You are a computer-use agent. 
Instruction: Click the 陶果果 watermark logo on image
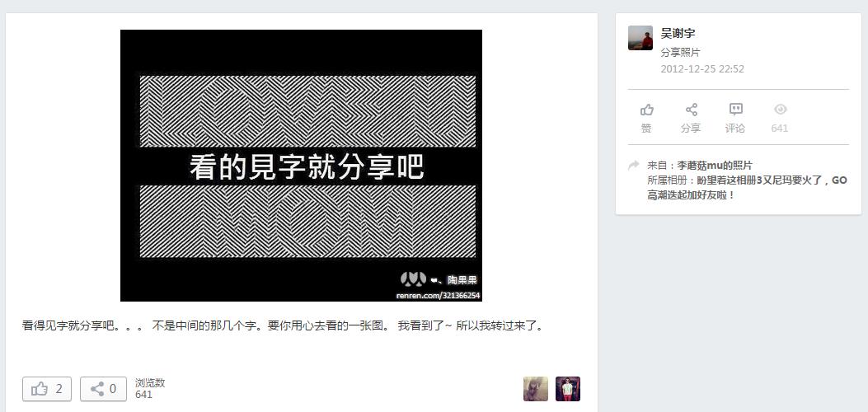(x=439, y=279)
